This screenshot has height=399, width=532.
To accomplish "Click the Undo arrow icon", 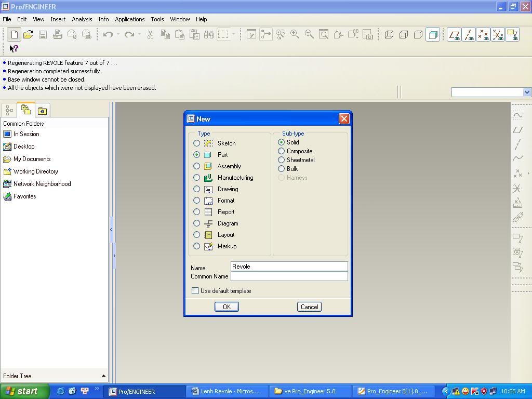I will click(x=108, y=34).
